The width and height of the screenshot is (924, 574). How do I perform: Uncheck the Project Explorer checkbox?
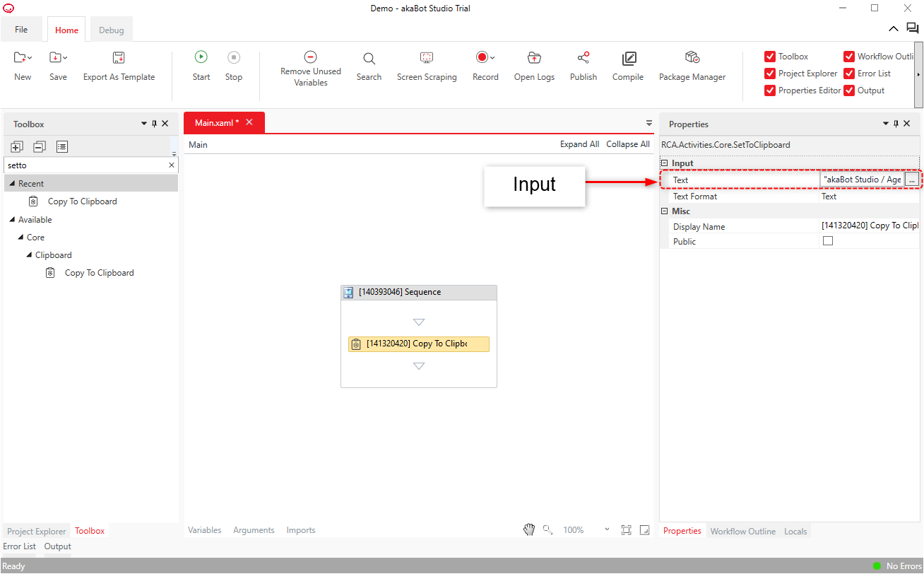(770, 74)
